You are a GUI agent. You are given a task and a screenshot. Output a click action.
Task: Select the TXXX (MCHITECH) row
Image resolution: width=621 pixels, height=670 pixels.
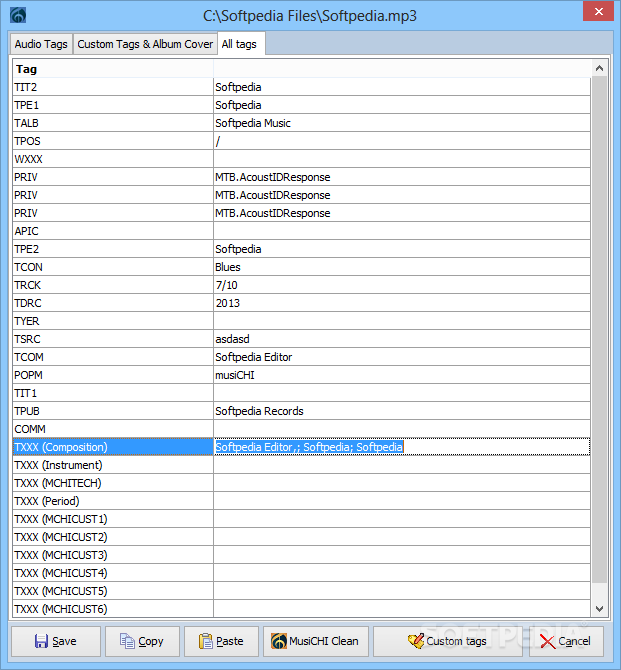[301, 483]
